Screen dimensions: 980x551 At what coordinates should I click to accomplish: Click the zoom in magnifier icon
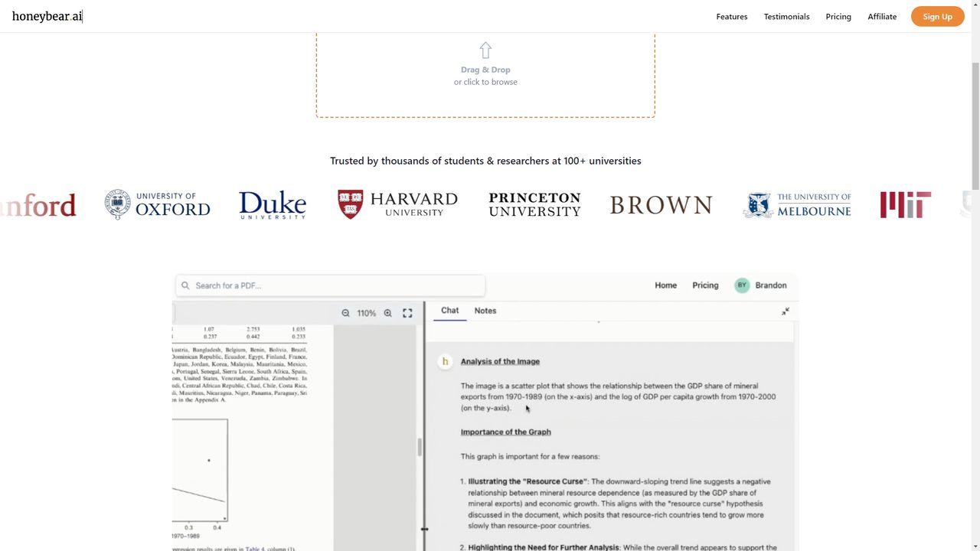(388, 313)
